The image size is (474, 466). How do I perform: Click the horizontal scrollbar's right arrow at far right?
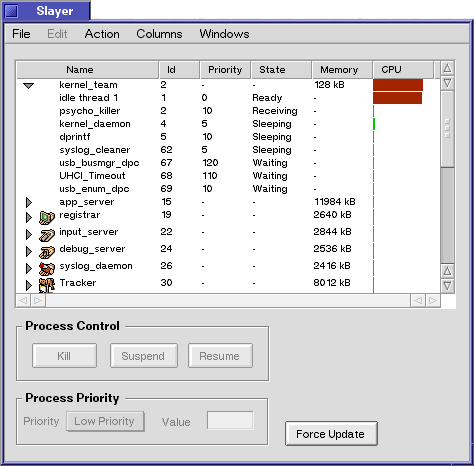pyautogui.click(x=433, y=301)
